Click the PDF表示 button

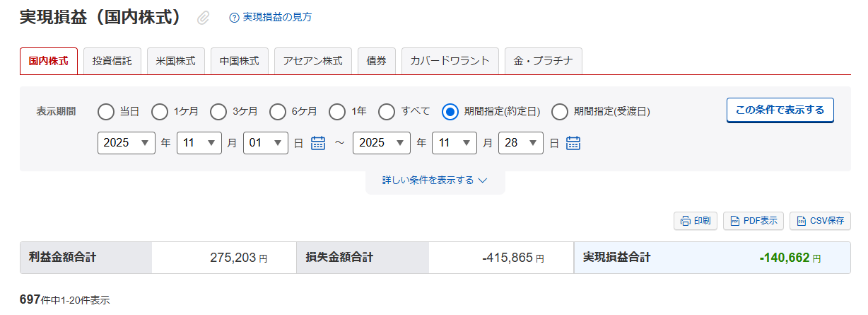click(x=754, y=221)
